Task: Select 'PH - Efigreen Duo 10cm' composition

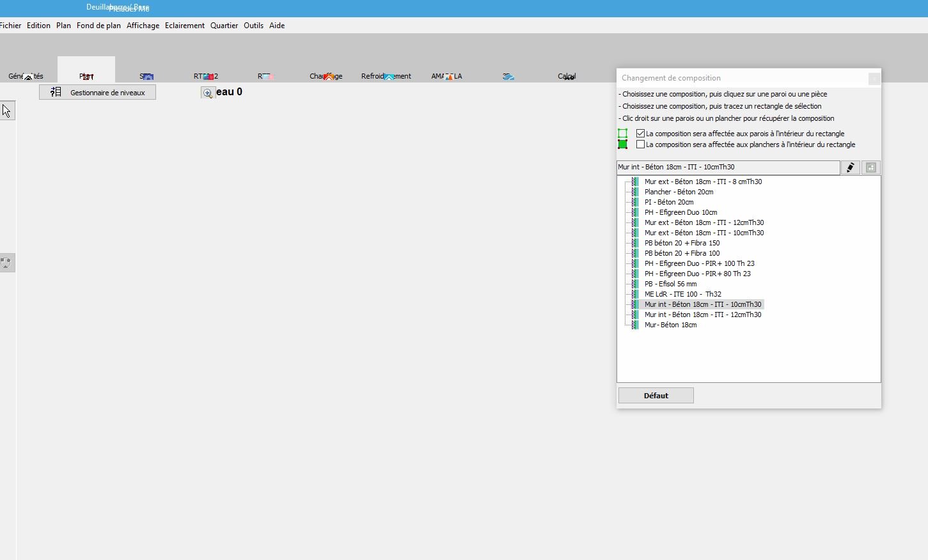Action: click(x=680, y=212)
